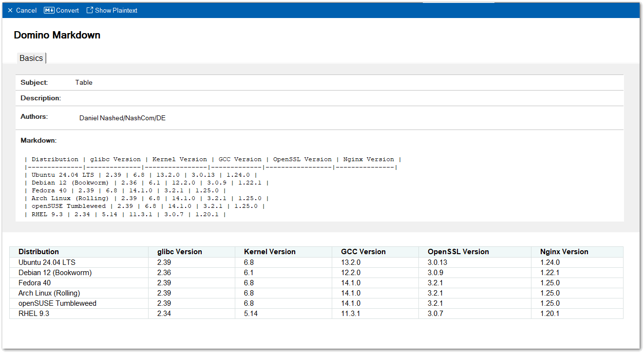Open Show Plaintext from the top bar
Screen dimensions: 644x353
[x=116, y=10]
